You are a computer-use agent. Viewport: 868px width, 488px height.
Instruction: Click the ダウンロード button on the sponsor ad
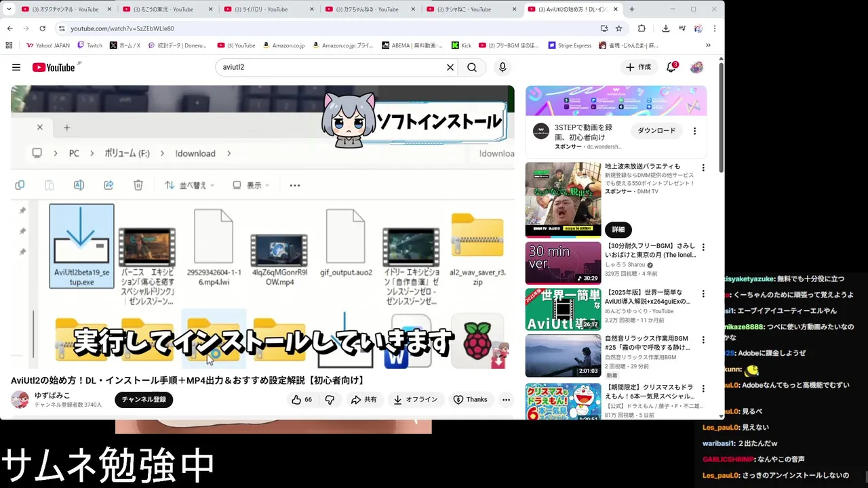tap(656, 131)
